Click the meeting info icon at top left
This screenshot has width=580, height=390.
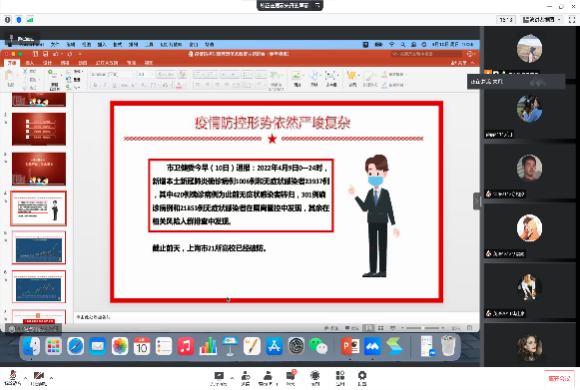[7, 20]
